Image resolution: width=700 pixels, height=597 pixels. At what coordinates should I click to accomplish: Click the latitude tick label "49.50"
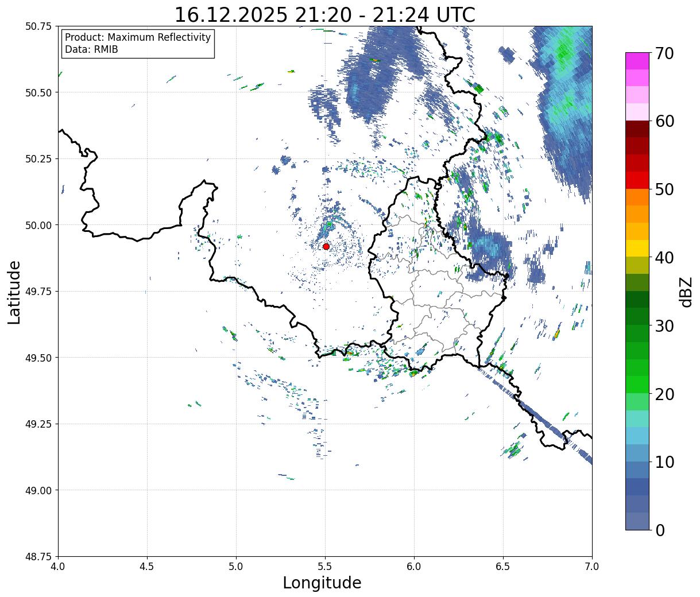[38, 358]
